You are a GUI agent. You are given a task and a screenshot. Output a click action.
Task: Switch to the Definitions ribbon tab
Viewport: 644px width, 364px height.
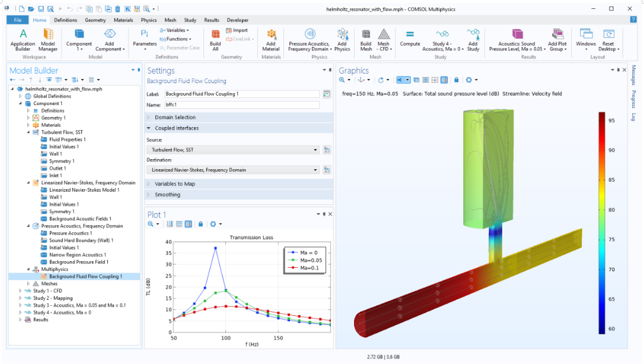point(65,20)
